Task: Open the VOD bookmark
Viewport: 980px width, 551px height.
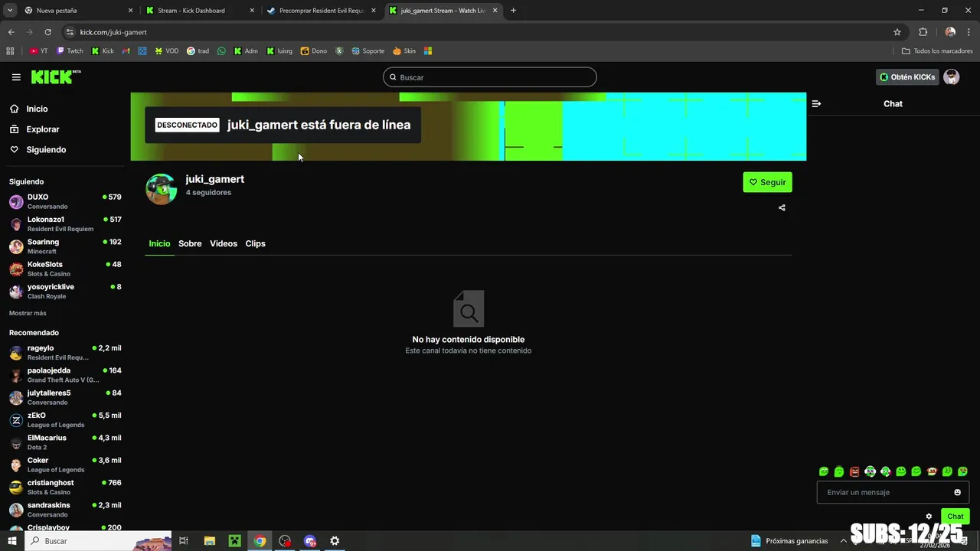Action: tap(166, 51)
